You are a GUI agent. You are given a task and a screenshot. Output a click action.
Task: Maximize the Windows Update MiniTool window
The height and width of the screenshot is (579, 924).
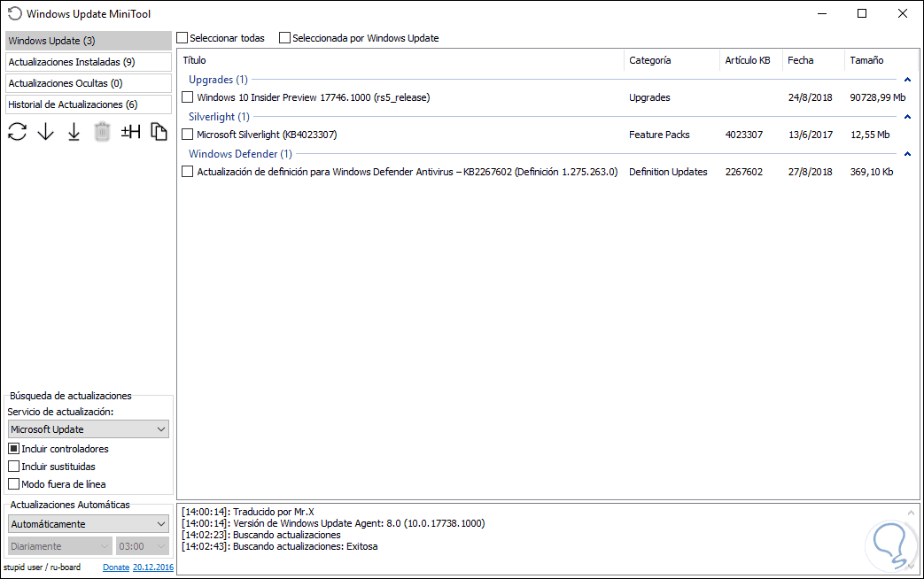862,13
